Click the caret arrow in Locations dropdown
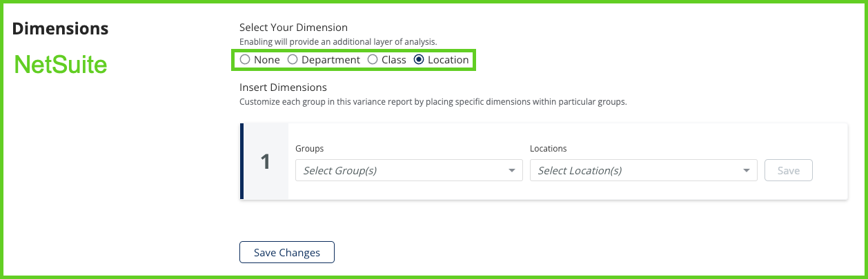Screen dimensions: 868x279 (746, 170)
